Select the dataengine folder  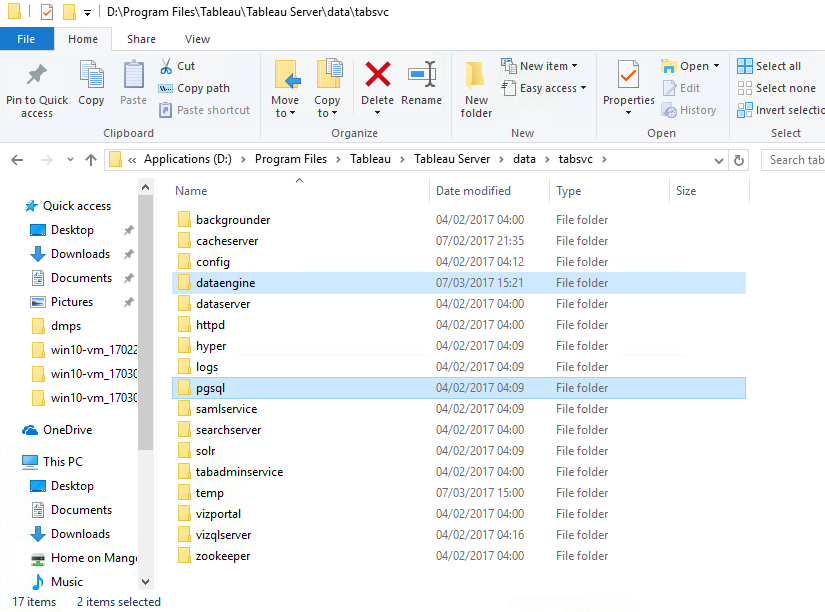(459, 283)
